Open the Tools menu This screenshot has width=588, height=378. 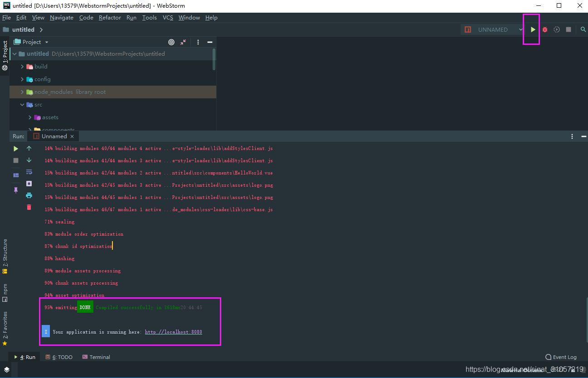pos(150,18)
